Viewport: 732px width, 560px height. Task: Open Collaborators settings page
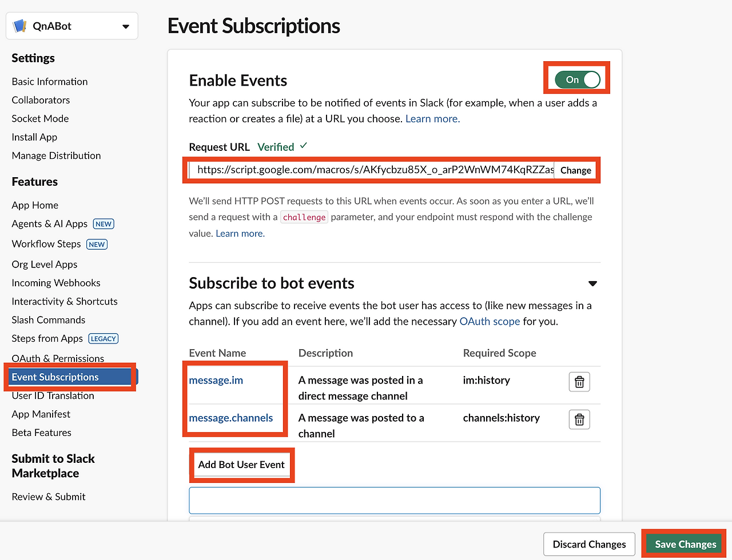coord(41,100)
